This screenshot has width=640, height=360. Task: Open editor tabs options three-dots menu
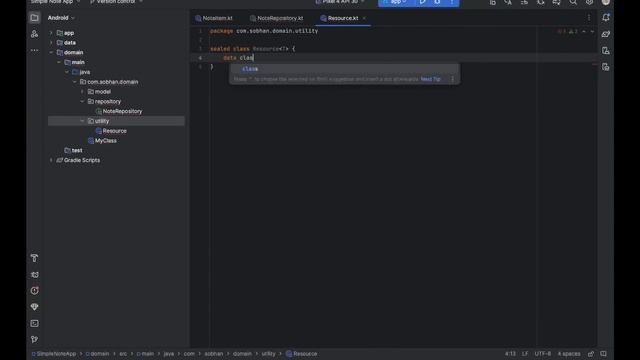coord(589,18)
